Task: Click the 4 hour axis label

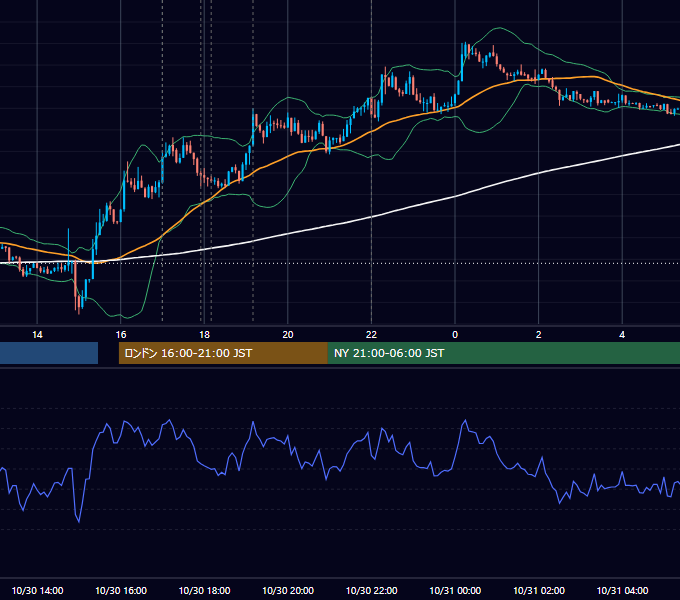Action: pos(622,335)
